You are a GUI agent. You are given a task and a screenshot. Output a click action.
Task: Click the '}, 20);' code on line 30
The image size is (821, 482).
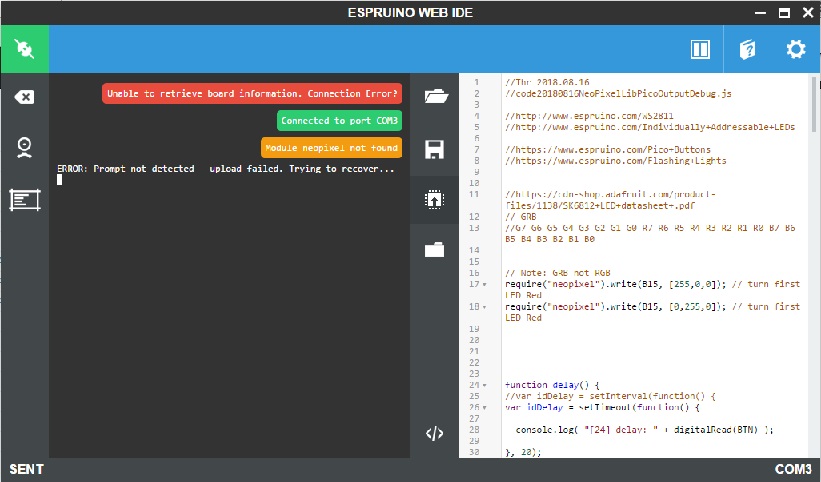tap(523, 452)
